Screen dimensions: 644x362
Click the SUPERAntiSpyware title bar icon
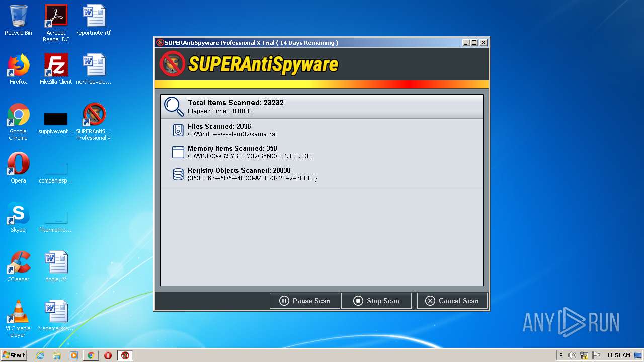pos(160,43)
